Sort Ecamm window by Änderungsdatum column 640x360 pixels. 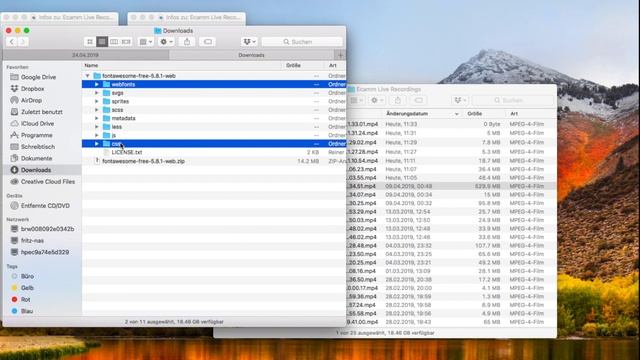click(x=422, y=114)
